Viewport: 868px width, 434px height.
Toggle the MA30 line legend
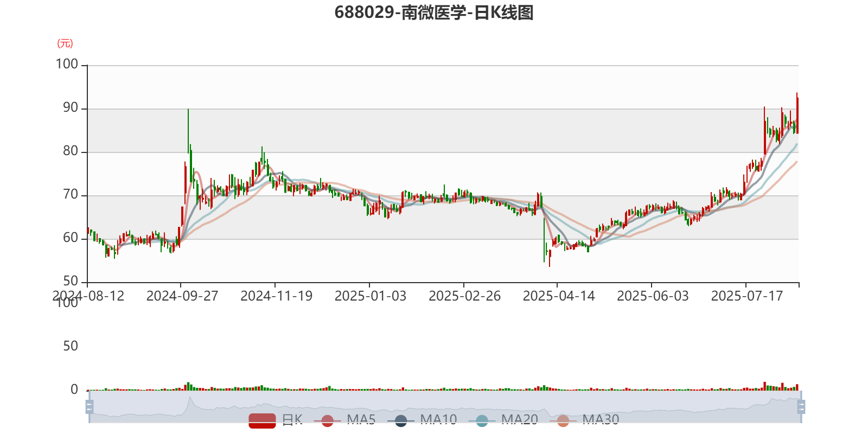(x=584, y=420)
